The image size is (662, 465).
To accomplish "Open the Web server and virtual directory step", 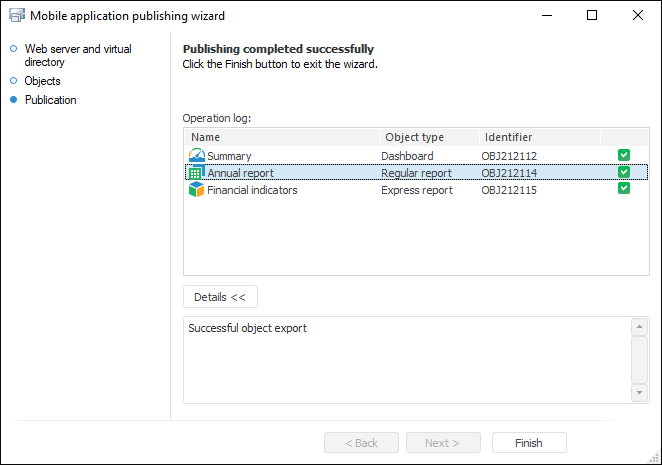I will [x=77, y=55].
